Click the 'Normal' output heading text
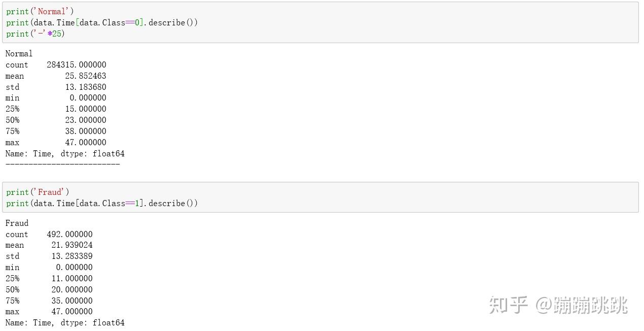This screenshot has width=644, height=331. click(19, 53)
